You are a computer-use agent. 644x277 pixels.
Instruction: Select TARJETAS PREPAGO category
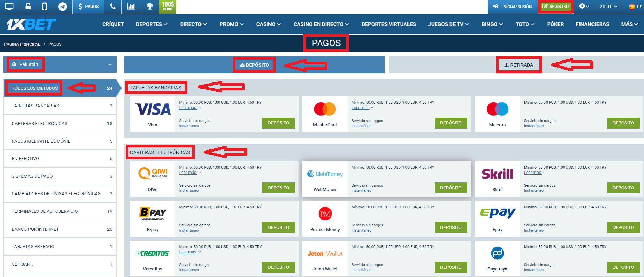(x=60, y=247)
